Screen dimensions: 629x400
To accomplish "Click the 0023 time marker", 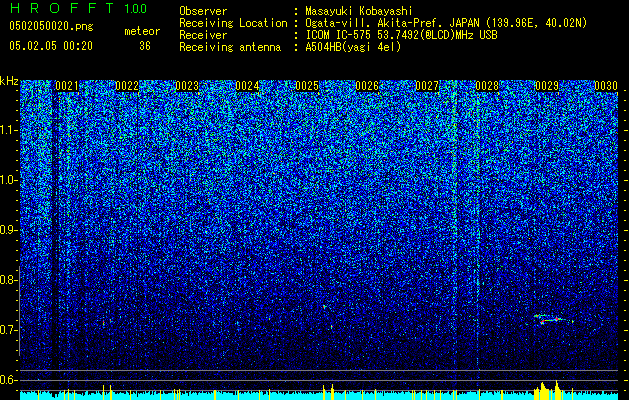I will click(x=187, y=86).
